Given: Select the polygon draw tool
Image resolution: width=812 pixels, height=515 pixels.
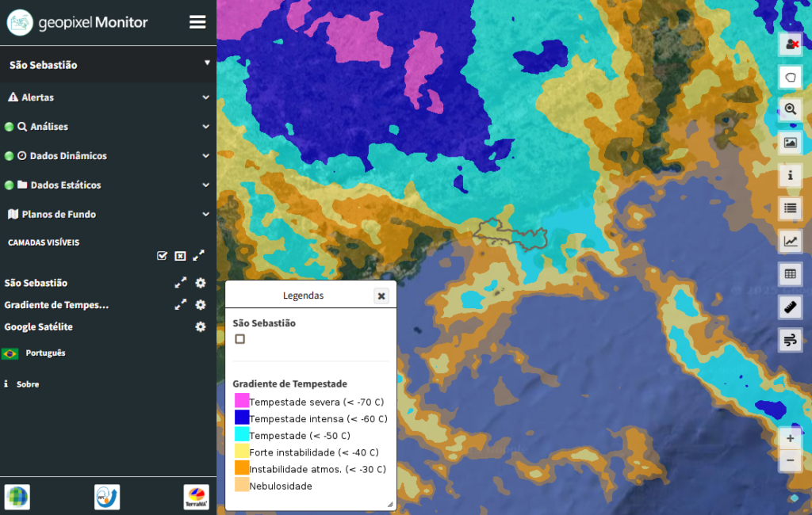Looking at the screenshot, I should click(790, 77).
